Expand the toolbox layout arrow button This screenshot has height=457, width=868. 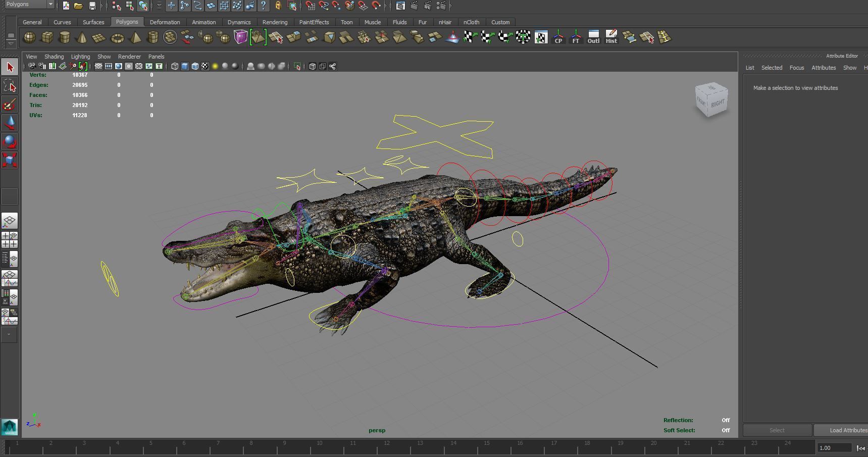coord(9,334)
